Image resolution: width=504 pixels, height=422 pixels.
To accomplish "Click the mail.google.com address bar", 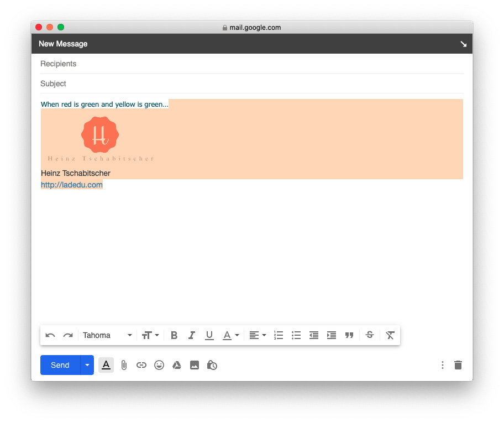I will tap(252, 28).
